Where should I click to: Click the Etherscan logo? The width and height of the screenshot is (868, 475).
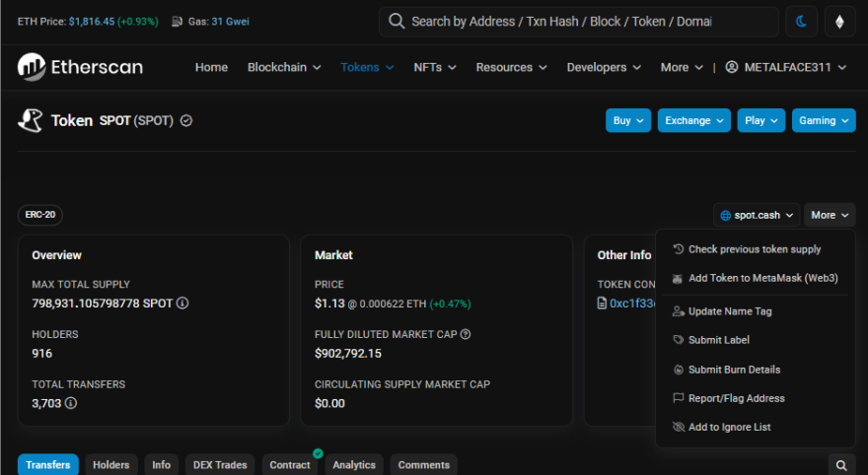(80, 67)
